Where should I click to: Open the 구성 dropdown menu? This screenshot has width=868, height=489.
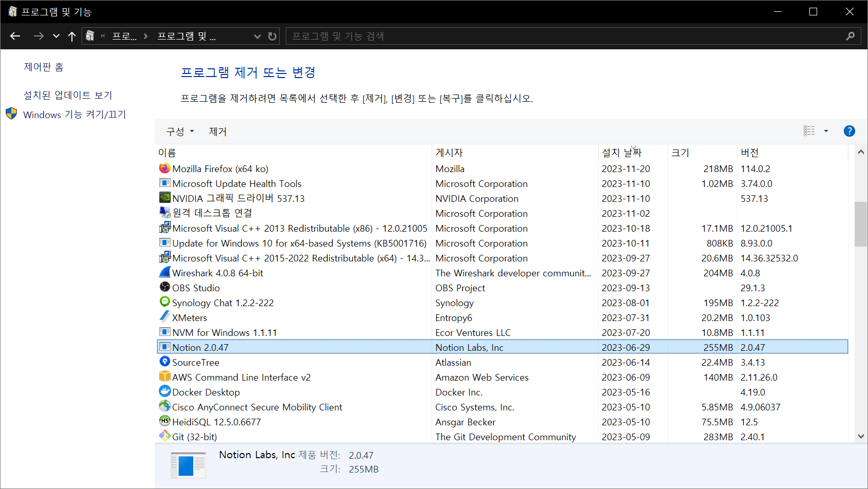coord(180,131)
